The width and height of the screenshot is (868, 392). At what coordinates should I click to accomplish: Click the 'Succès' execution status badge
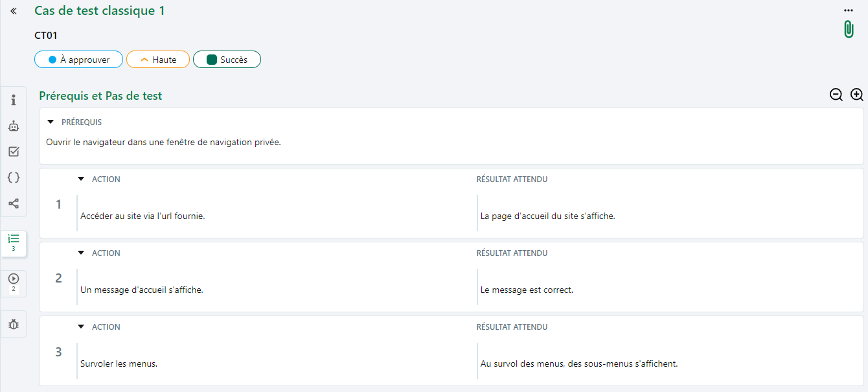pos(227,60)
